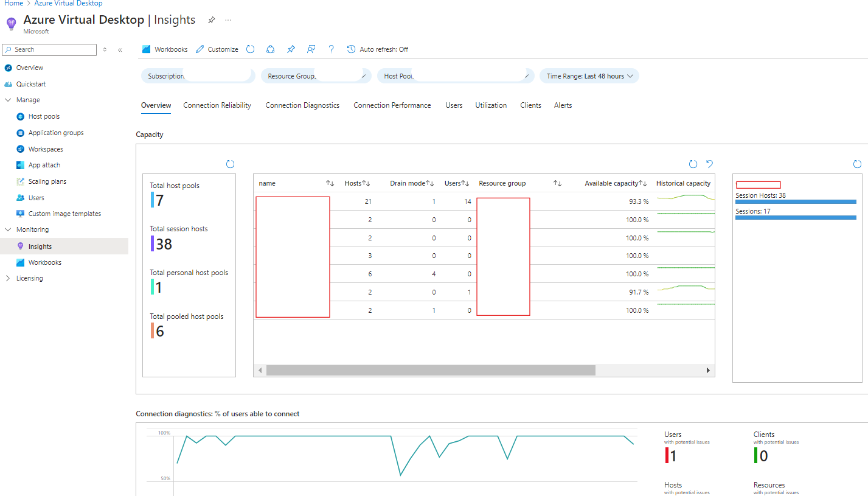This screenshot has height=496, width=868.
Task: Click the App attach icon in the sidebar
Action: pyautogui.click(x=21, y=165)
